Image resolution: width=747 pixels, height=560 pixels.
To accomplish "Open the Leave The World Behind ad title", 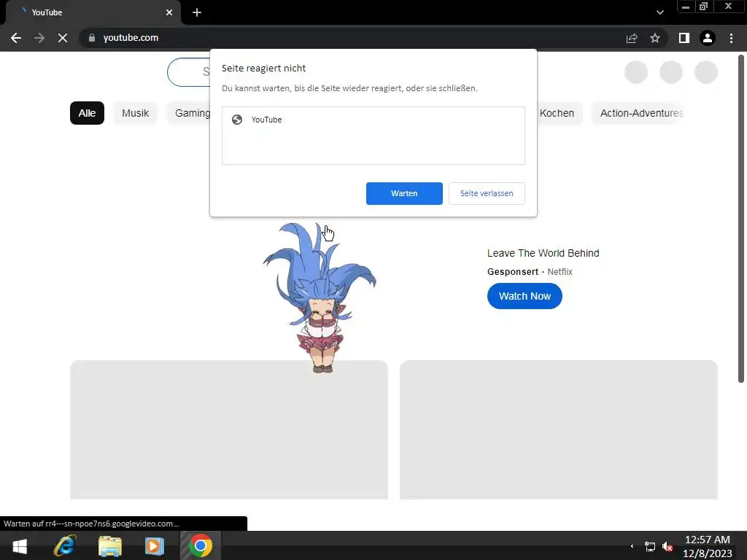I will click(x=543, y=253).
